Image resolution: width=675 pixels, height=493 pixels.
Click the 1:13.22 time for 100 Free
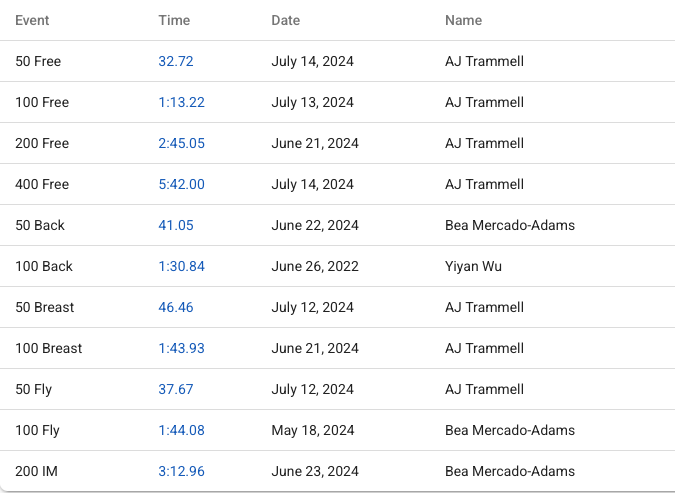pyautogui.click(x=181, y=102)
